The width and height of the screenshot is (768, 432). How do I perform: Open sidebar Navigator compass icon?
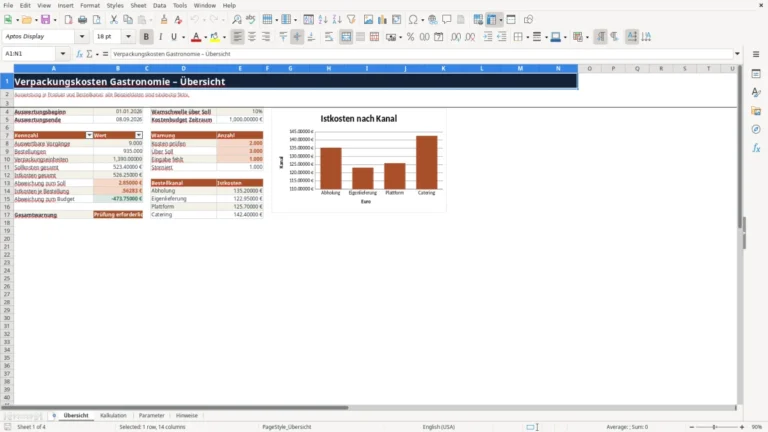point(756,129)
